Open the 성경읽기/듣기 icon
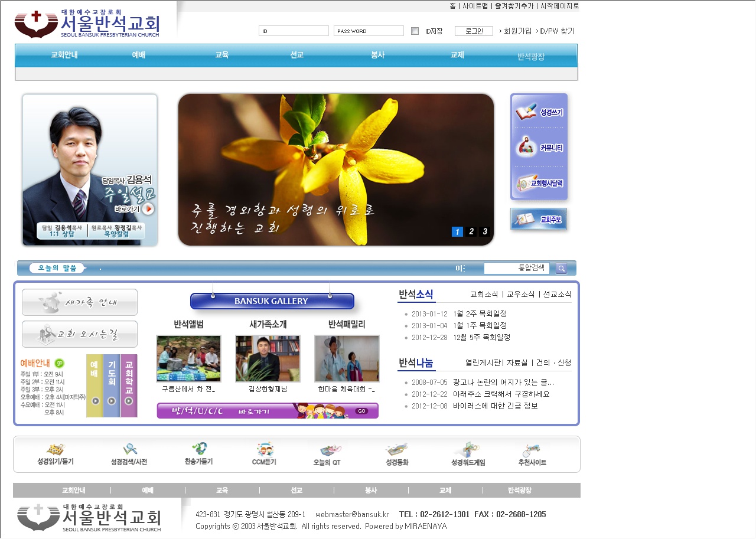The height and width of the screenshot is (539, 756). (55, 453)
